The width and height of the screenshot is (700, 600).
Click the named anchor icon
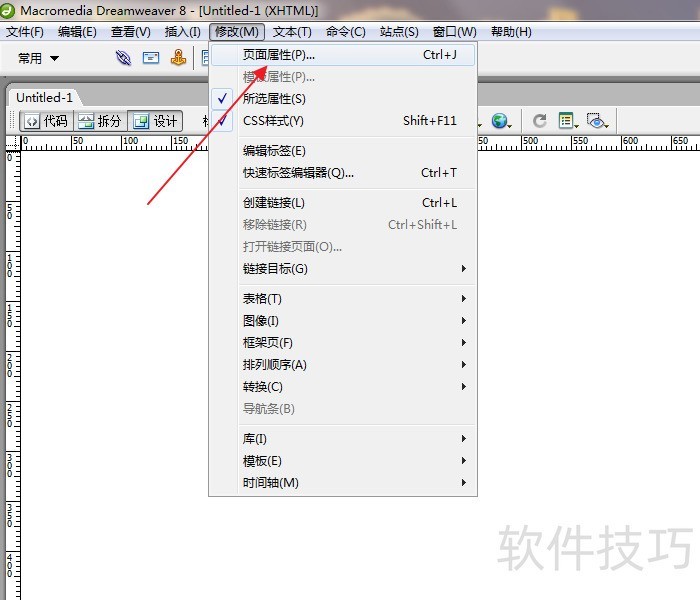tap(178, 58)
